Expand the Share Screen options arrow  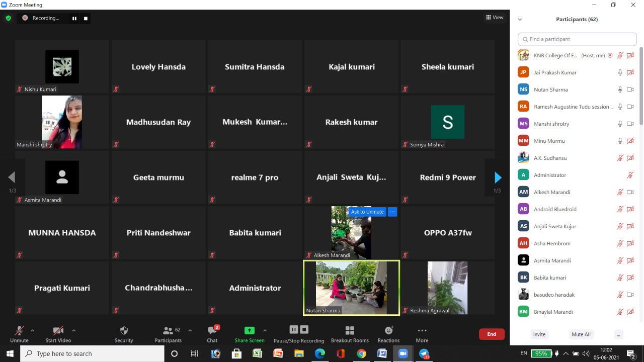[265, 330]
